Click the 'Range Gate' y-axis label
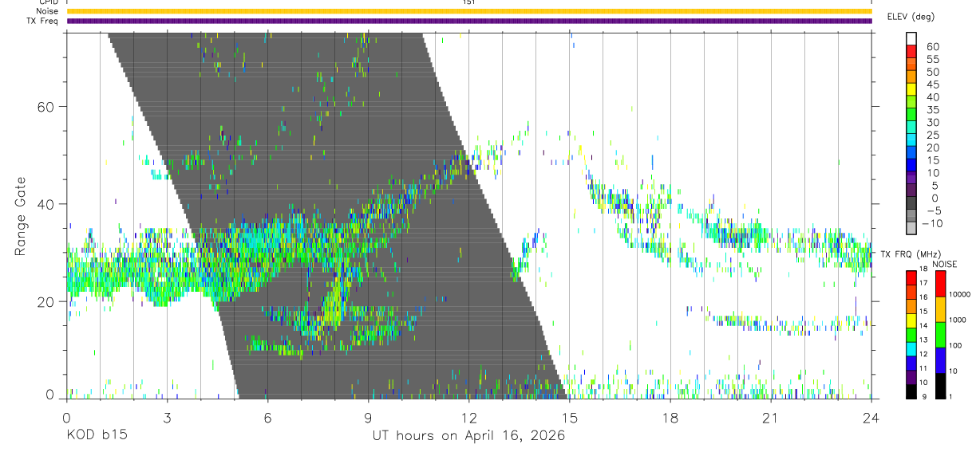The height and width of the screenshot is (452, 980). click(x=19, y=215)
